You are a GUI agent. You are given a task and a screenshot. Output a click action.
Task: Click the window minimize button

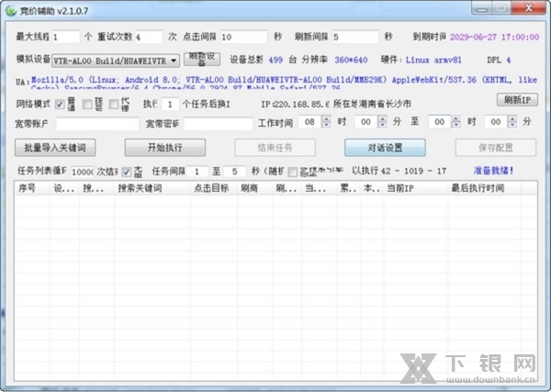(481, 8)
